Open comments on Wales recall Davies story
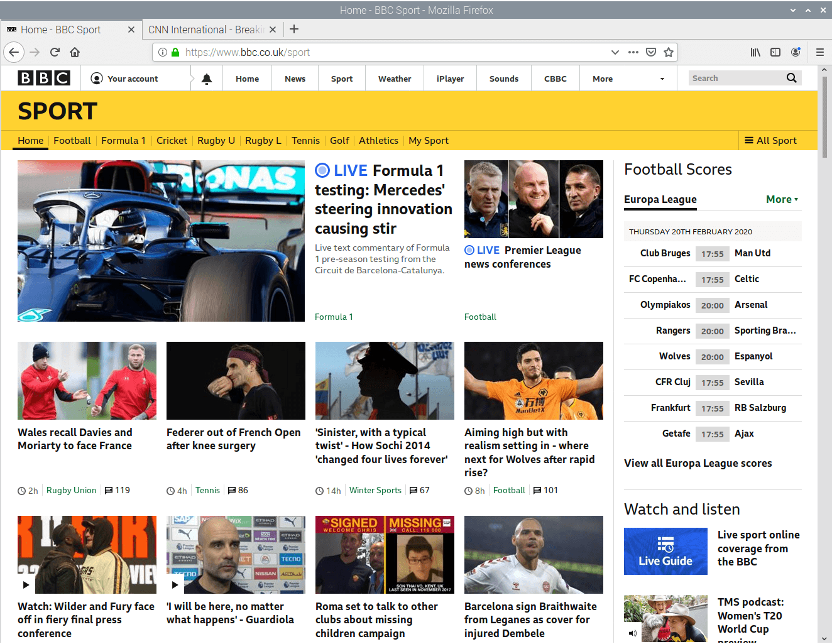The width and height of the screenshot is (832, 644). (x=118, y=490)
